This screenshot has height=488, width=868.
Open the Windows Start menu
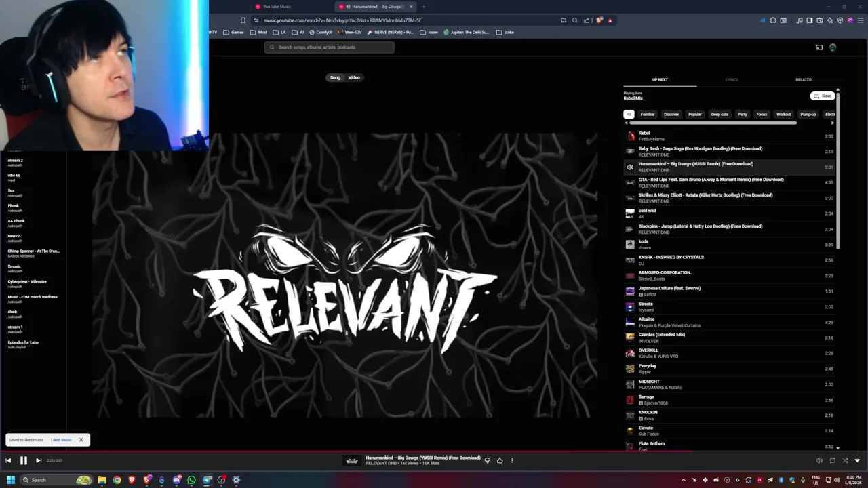11,480
